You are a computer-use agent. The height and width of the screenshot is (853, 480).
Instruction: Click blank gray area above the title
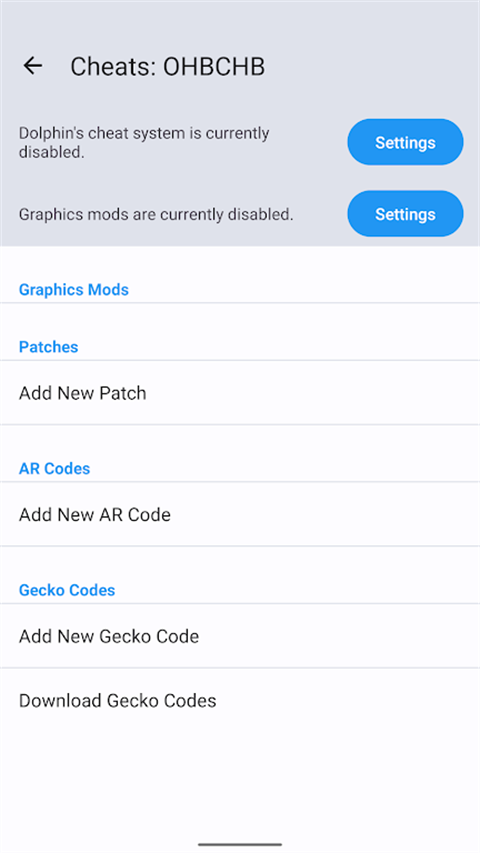pyautogui.click(x=240, y=22)
